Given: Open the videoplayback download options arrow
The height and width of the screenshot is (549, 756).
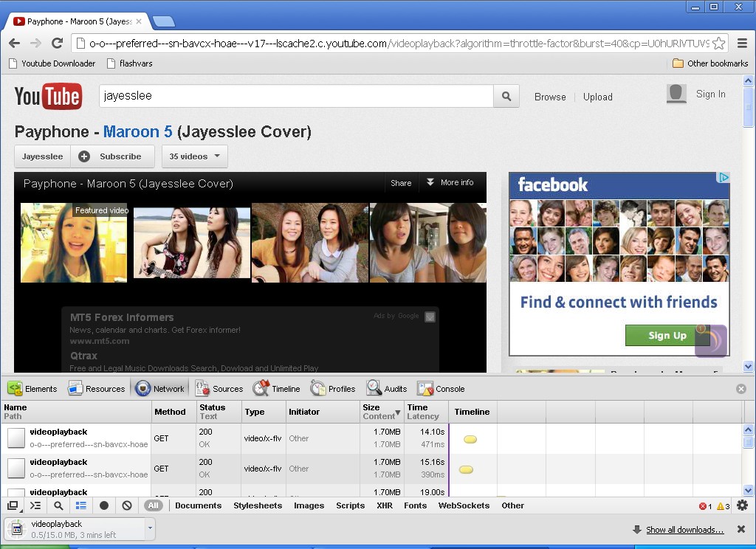Looking at the screenshot, I should [150, 528].
